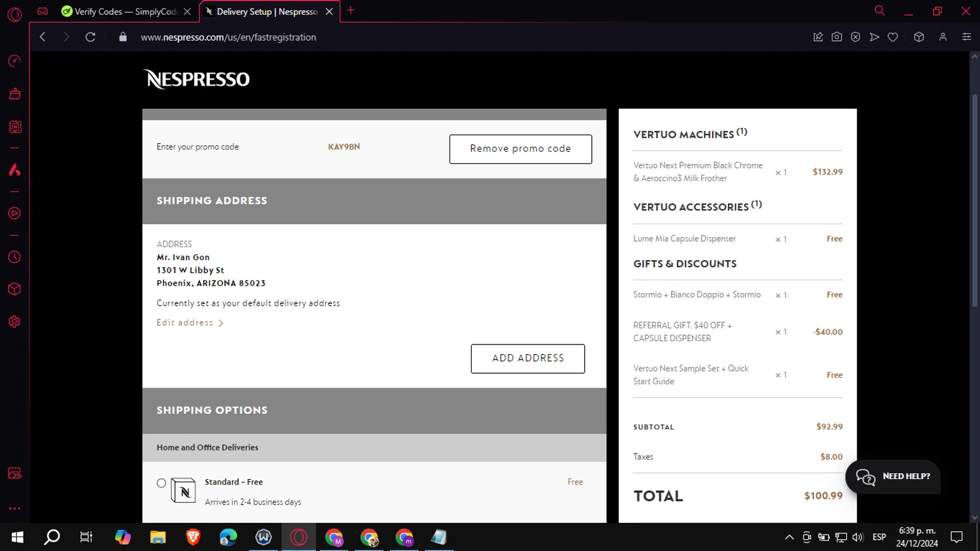Open the Windows notification center
The width and height of the screenshot is (980, 551).
click(956, 537)
